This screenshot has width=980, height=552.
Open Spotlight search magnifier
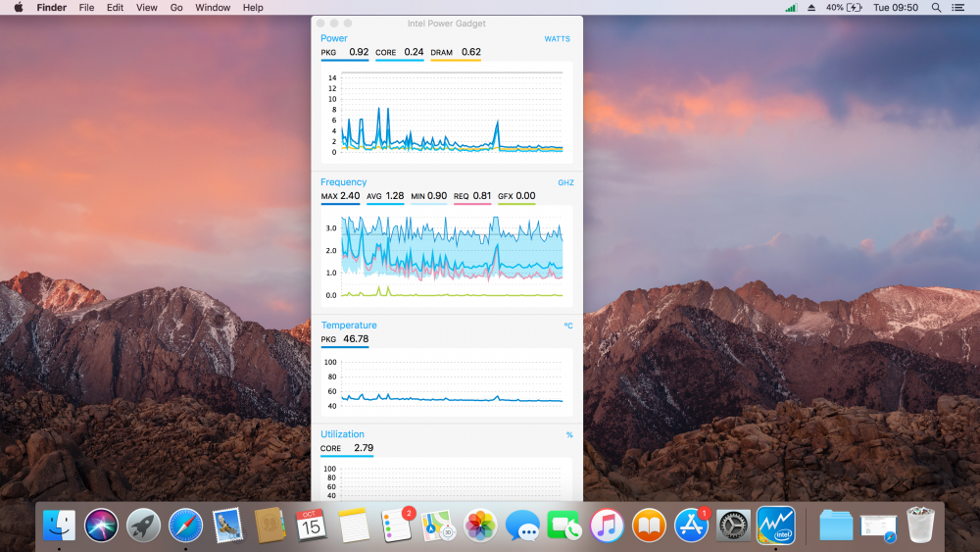coord(936,8)
